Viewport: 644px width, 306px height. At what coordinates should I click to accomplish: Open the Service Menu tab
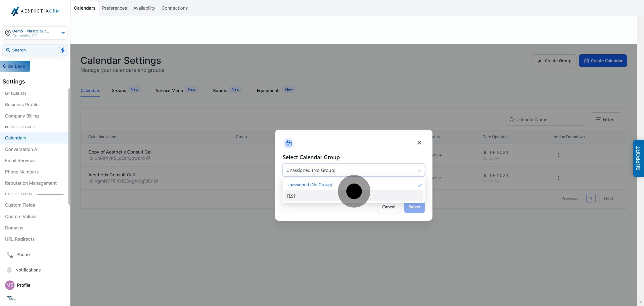click(x=169, y=90)
